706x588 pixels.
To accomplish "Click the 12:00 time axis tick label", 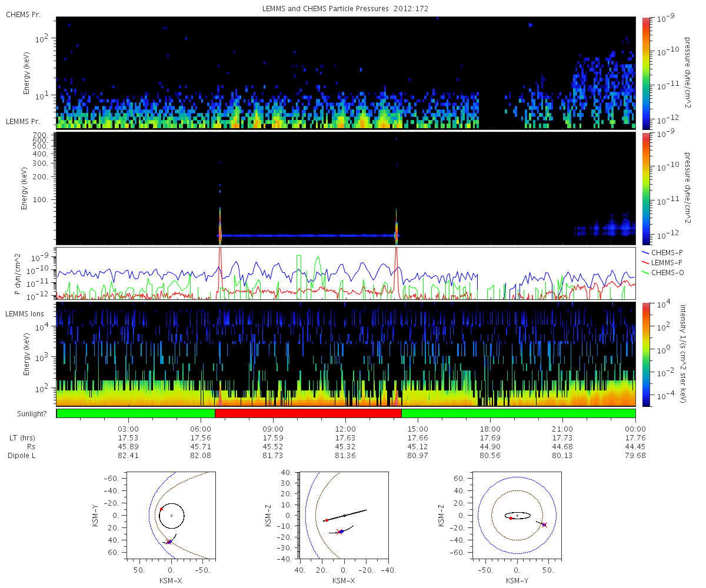I will coord(345,429).
